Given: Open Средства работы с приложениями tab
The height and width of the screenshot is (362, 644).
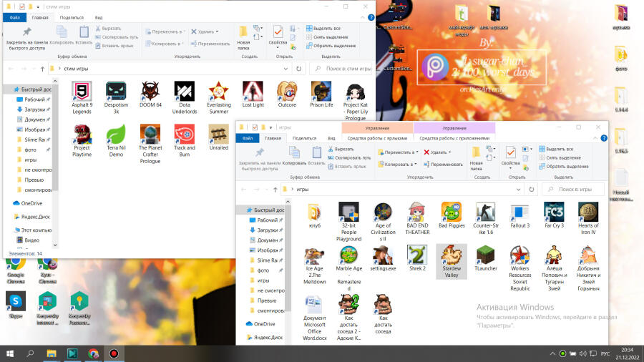Looking at the screenshot, I should [454, 138].
